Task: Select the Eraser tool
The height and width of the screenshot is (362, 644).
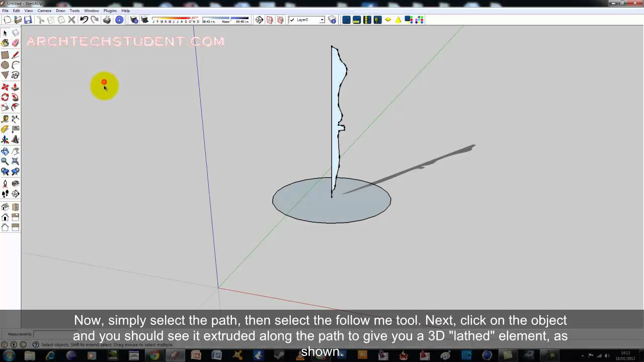Action: (16, 43)
